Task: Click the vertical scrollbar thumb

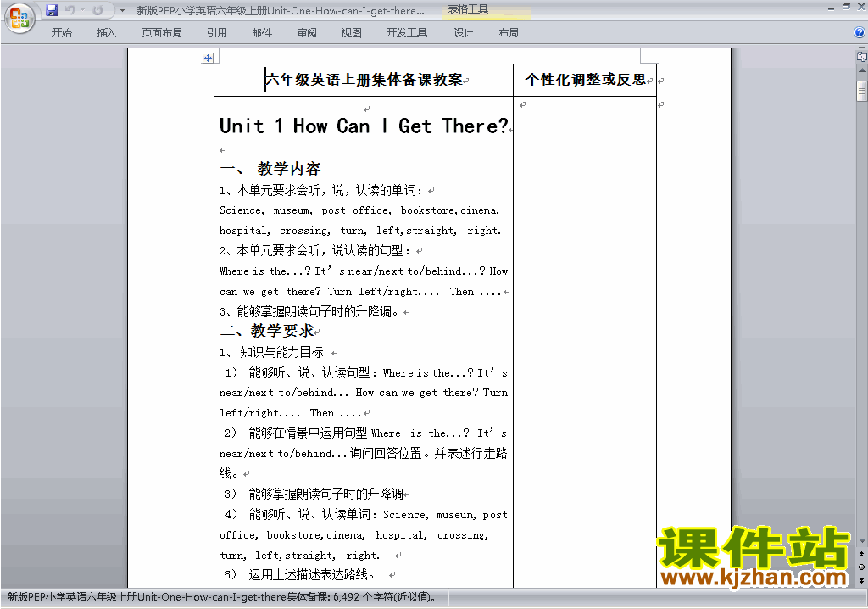Action: 861,91
